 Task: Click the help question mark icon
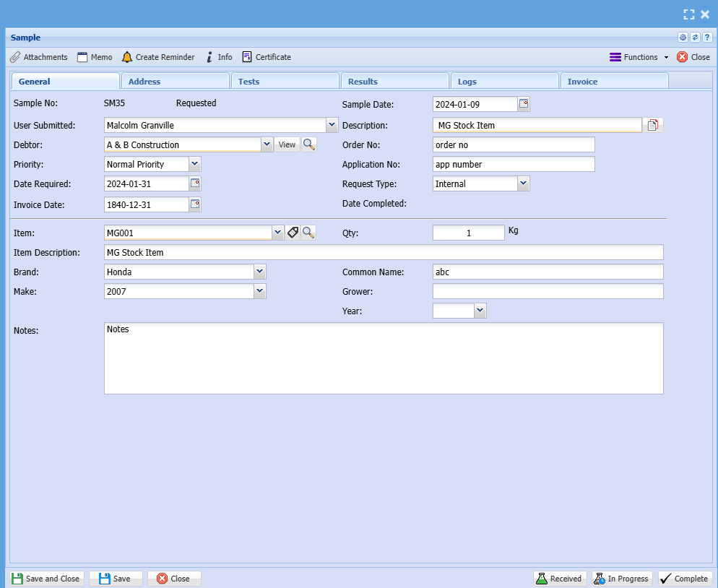click(x=707, y=38)
